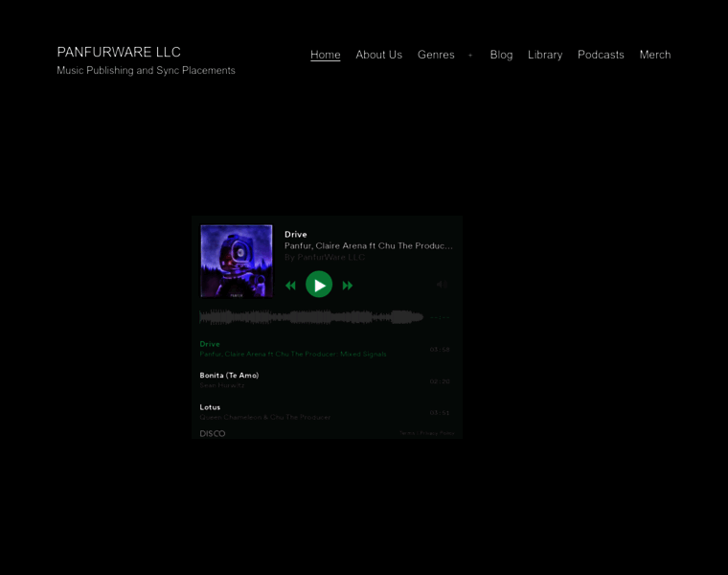Open the Home menu item

click(326, 55)
